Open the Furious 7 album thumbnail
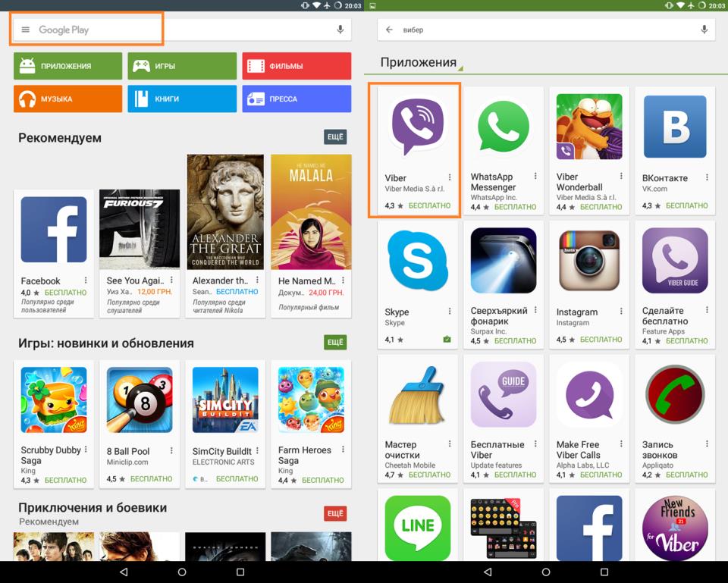 click(x=140, y=229)
